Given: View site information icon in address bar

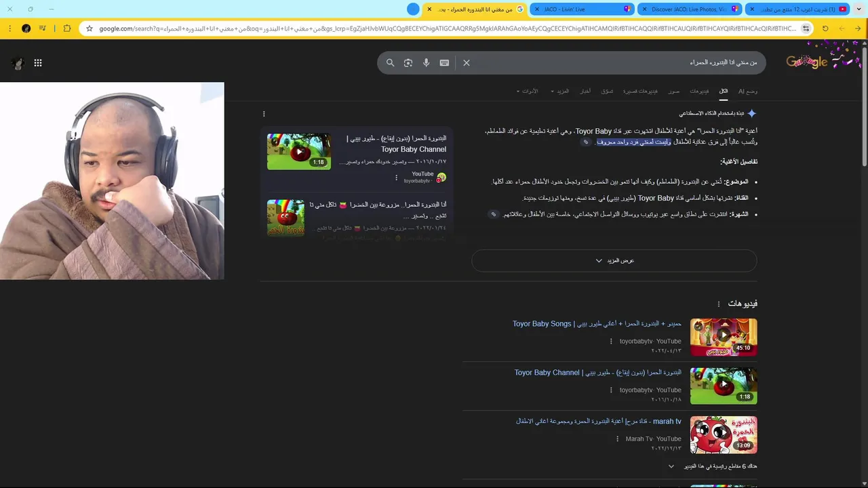Looking at the screenshot, I should 806,28.
